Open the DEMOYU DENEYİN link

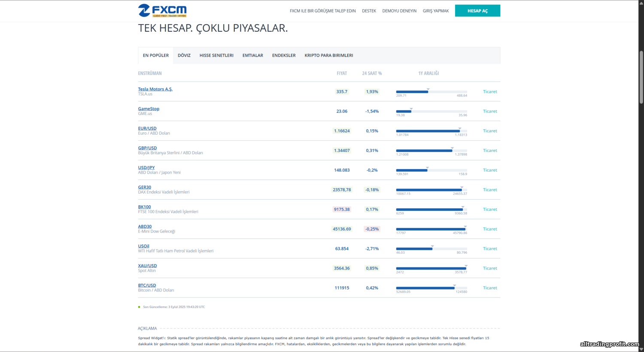399,11
